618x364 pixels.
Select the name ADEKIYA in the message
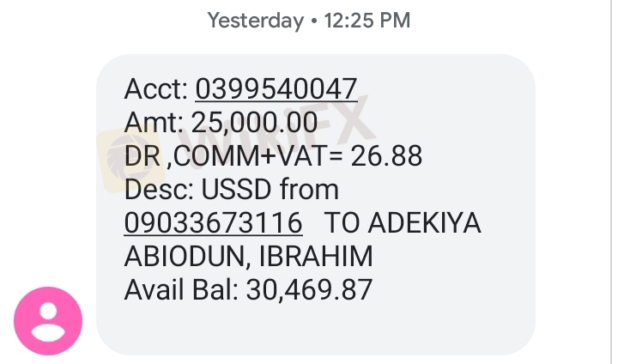coord(424,223)
